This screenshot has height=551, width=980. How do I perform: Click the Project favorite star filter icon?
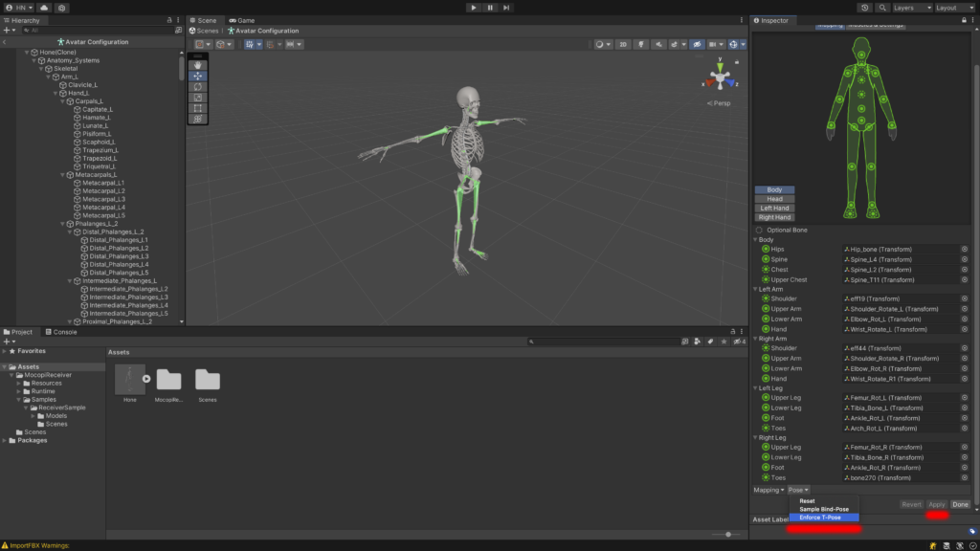pos(724,342)
